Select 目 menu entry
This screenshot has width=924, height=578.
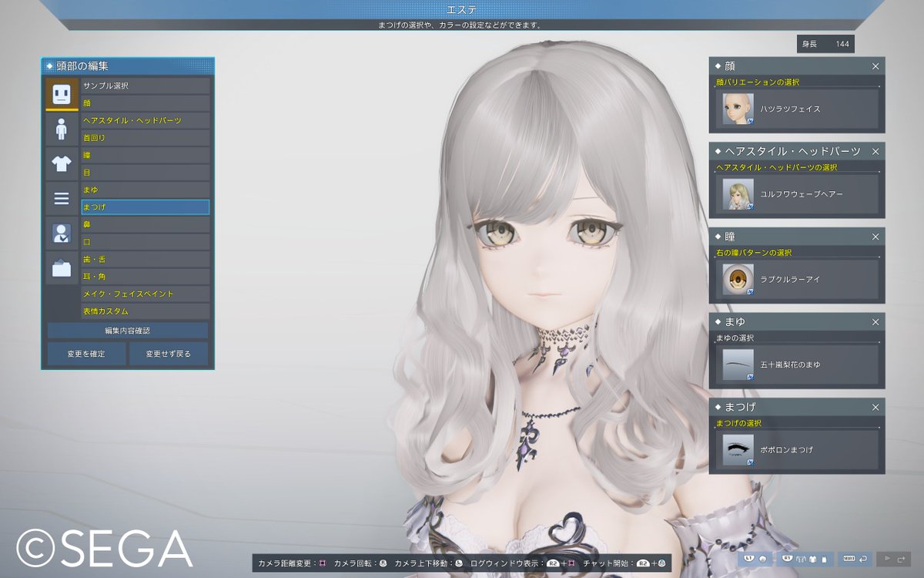click(146, 173)
